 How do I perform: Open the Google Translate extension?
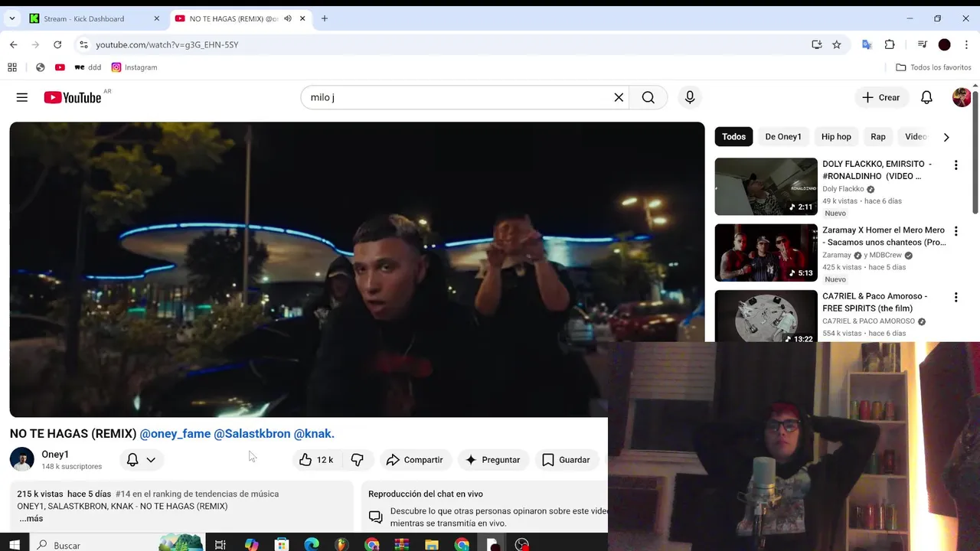click(867, 44)
